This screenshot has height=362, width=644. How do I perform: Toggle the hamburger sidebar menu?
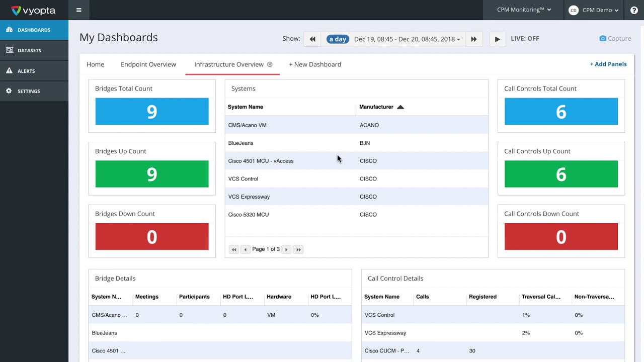[x=79, y=10]
